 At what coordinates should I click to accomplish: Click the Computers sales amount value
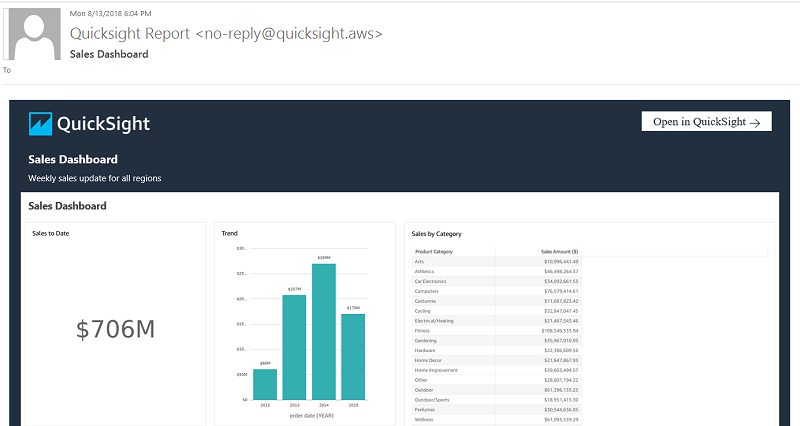(x=561, y=291)
